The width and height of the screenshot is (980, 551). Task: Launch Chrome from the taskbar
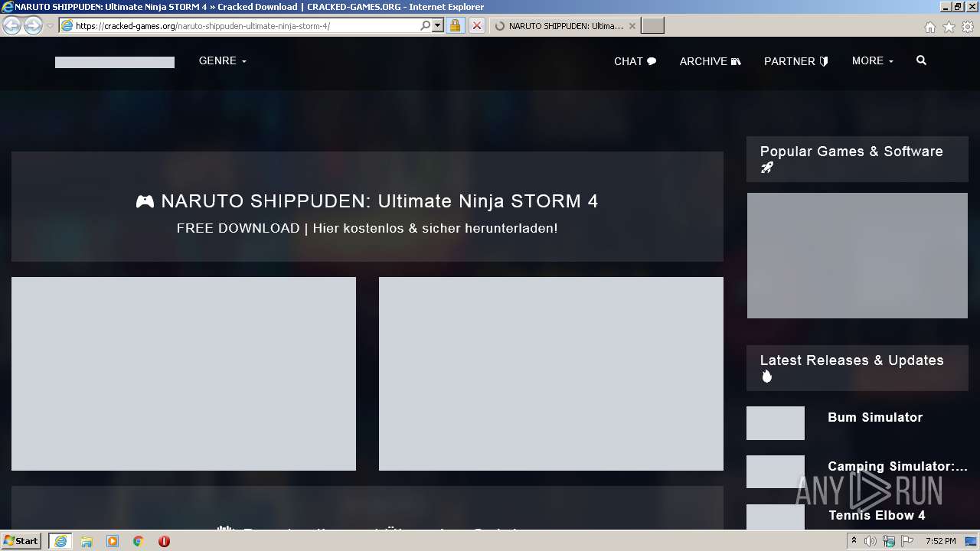click(x=139, y=541)
